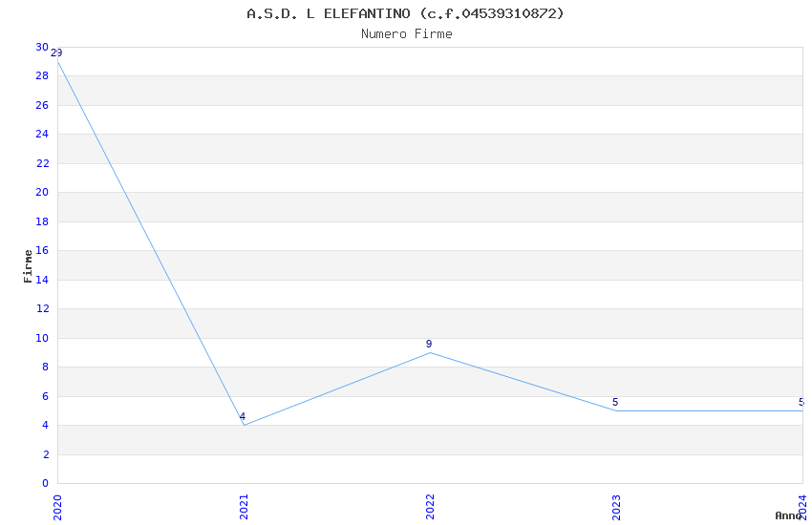Select x-axis year label 2021

click(244, 508)
